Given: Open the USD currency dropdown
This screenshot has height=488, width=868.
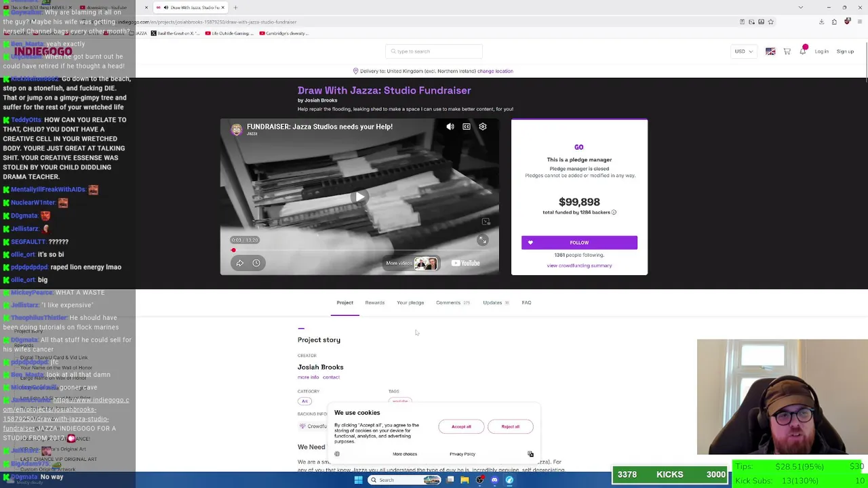Looking at the screenshot, I should 744,52.
